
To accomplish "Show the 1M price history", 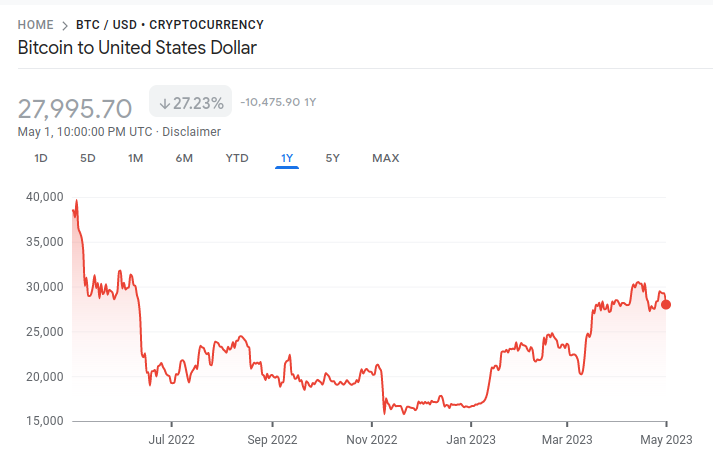I will pyautogui.click(x=136, y=158).
